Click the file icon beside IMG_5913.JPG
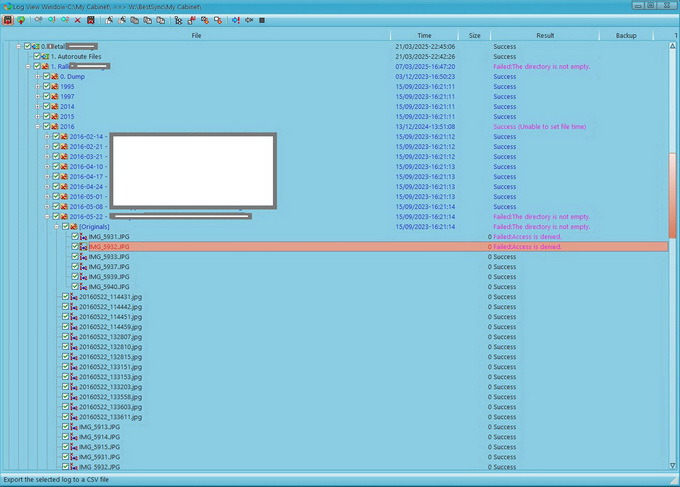 pyautogui.click(x=74, y=427)
